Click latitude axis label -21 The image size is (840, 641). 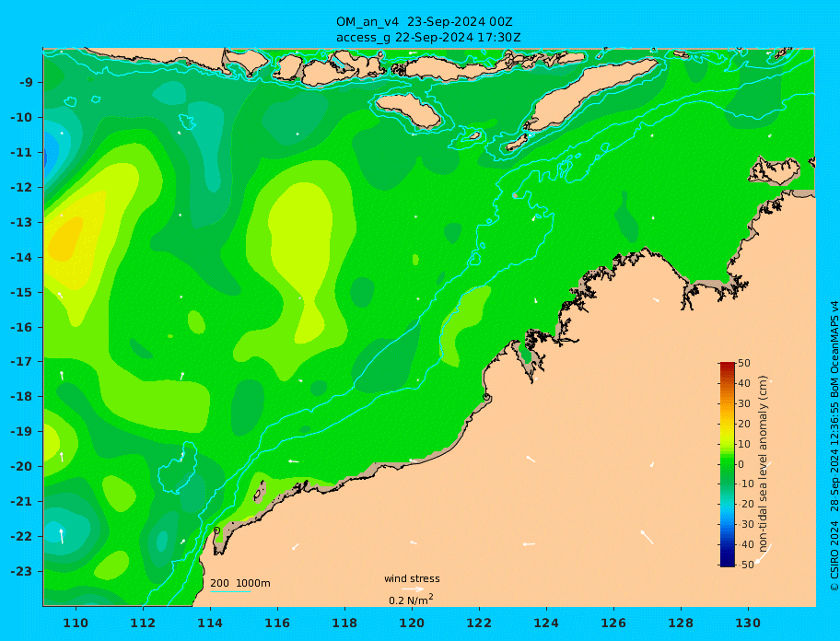click(21, 502)
